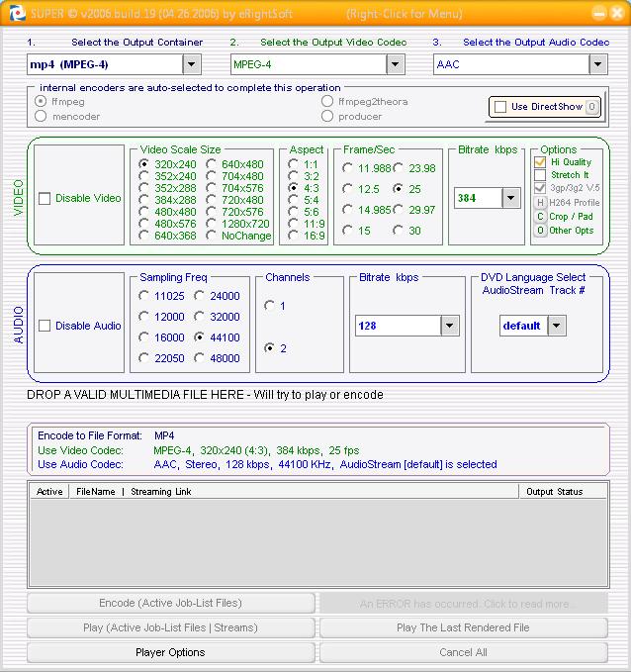This screenshot has height=672, width=631.
Task: Select 15 frames per second
Action: pyautogui.click(x=347, y=231)
